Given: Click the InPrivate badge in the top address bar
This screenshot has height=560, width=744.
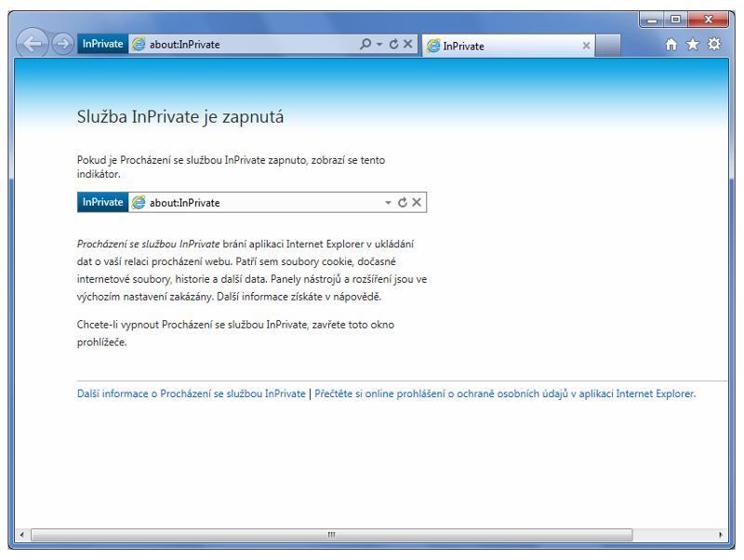Looking at the screenshot, I should tap(102, 44).
